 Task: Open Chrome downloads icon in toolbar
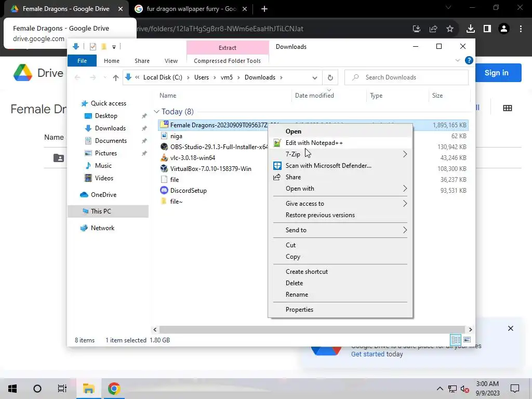(470, 29)
